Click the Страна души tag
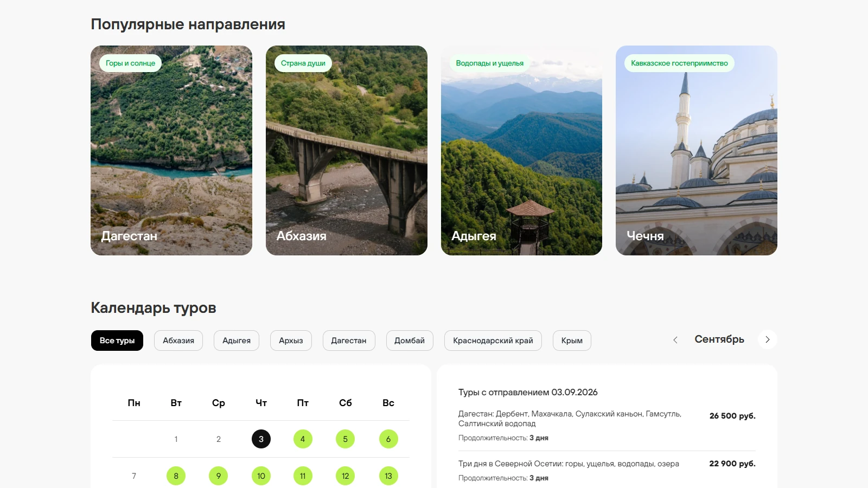The height and width of the screenshot is (488, 868). click(x=303, y=63)
